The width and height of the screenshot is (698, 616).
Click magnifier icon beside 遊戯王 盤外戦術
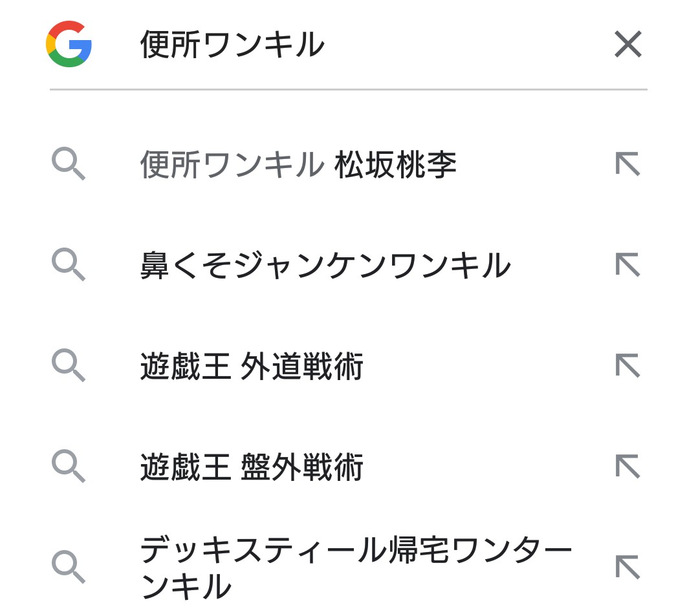68,467
